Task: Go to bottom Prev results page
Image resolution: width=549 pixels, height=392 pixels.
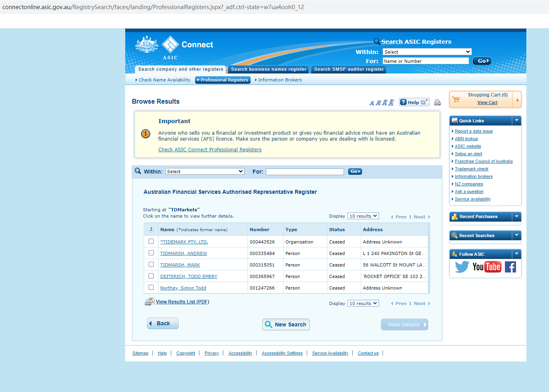Action: coord(399,303)
